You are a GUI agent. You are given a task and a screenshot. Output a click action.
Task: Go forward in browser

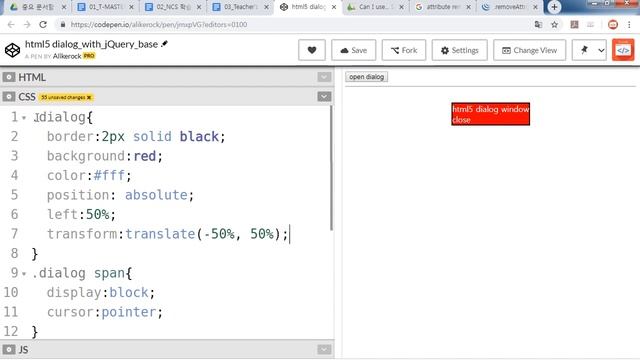pos(27,24)
